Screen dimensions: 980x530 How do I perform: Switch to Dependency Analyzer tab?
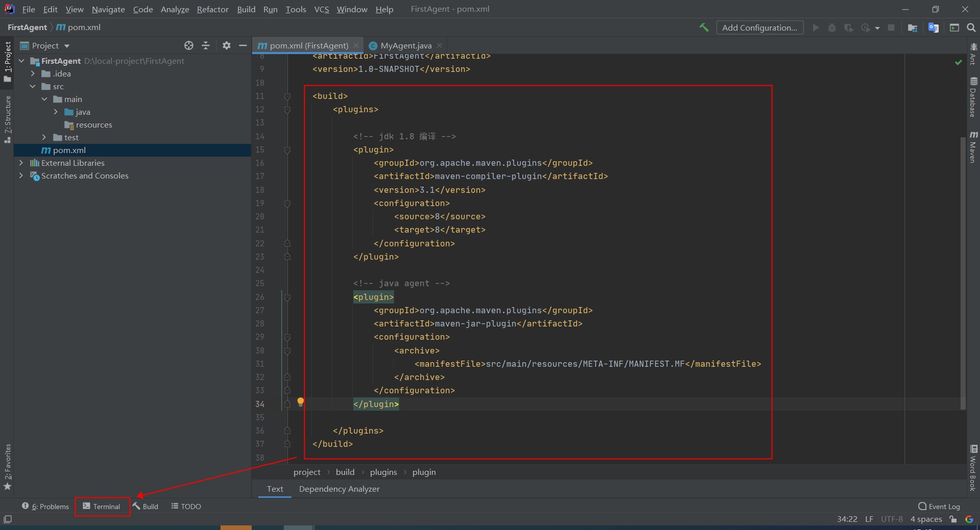pos(339,489)
